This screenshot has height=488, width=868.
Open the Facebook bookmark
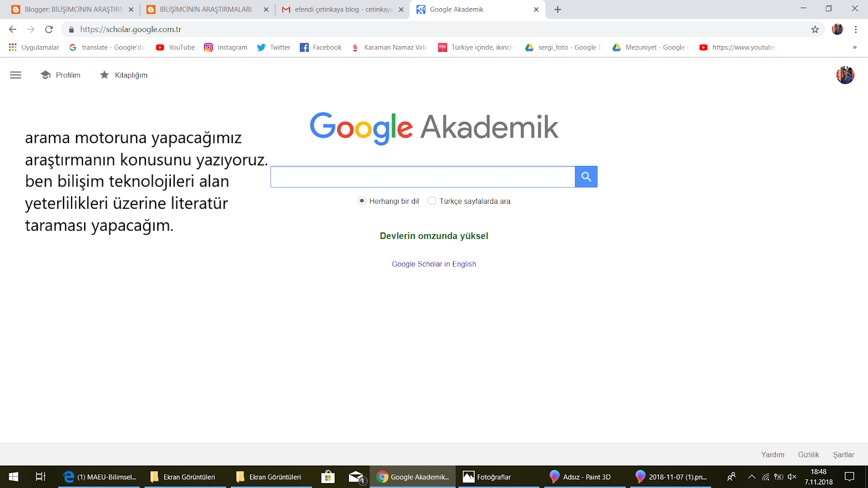point(321,47)
